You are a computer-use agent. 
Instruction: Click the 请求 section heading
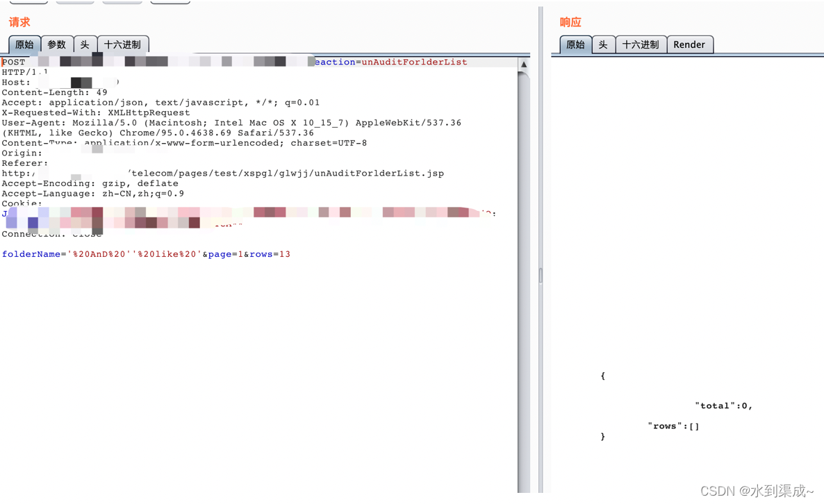coord(19,22)
